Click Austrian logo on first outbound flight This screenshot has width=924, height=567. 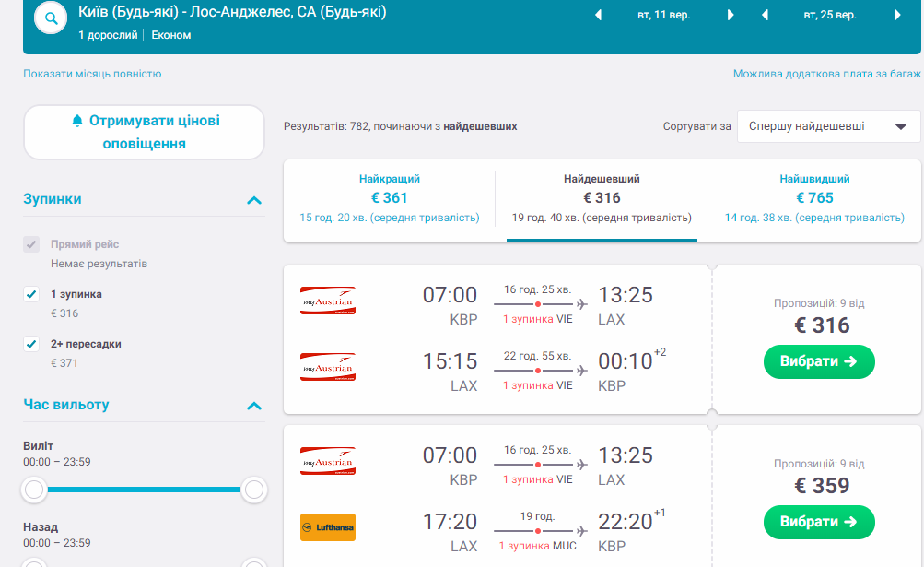[x=328, y=301]
